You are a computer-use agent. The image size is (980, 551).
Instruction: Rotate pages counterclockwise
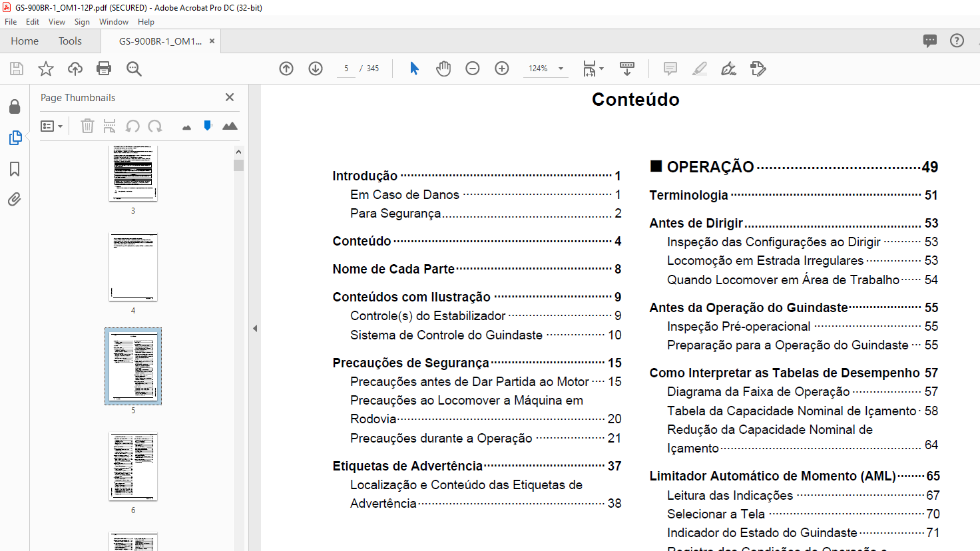tap(132, 126)
